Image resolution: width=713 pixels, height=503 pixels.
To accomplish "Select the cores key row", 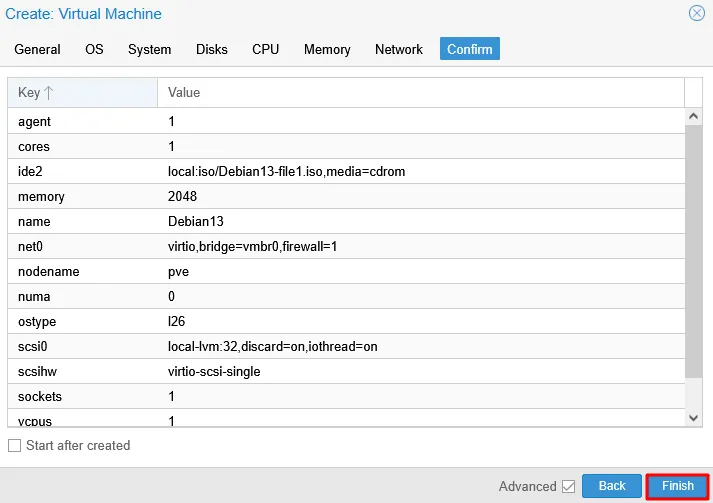I will click(346, 146).
